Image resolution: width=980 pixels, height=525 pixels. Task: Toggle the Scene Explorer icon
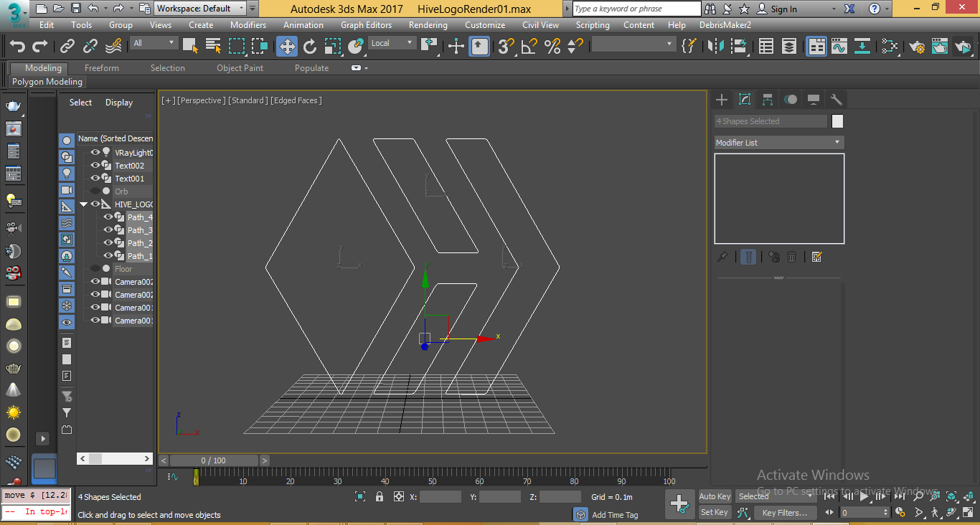click(766, 47)
